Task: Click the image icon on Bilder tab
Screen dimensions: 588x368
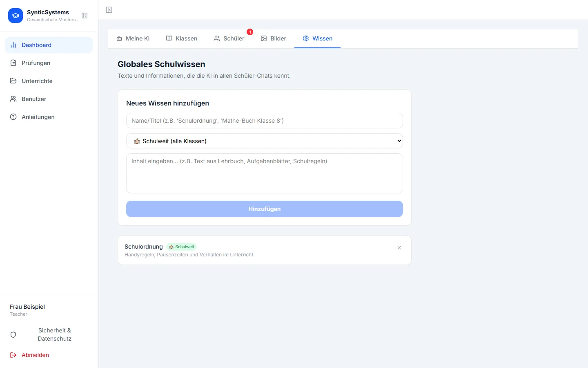Action: 264,38
